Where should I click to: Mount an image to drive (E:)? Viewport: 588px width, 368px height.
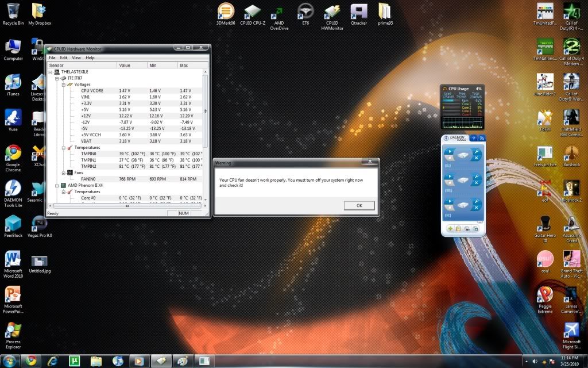[450, 151]
